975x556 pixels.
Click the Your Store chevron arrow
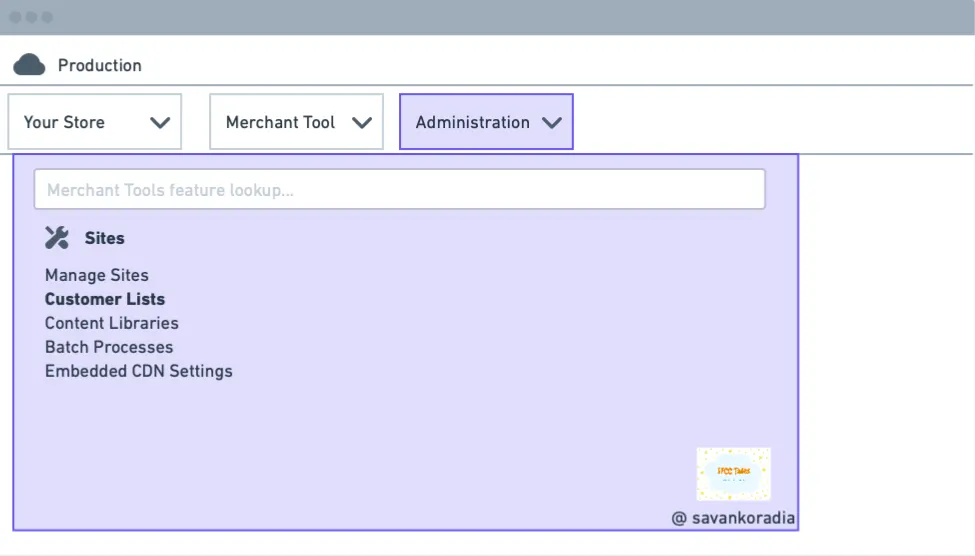[x=160, y=123]
